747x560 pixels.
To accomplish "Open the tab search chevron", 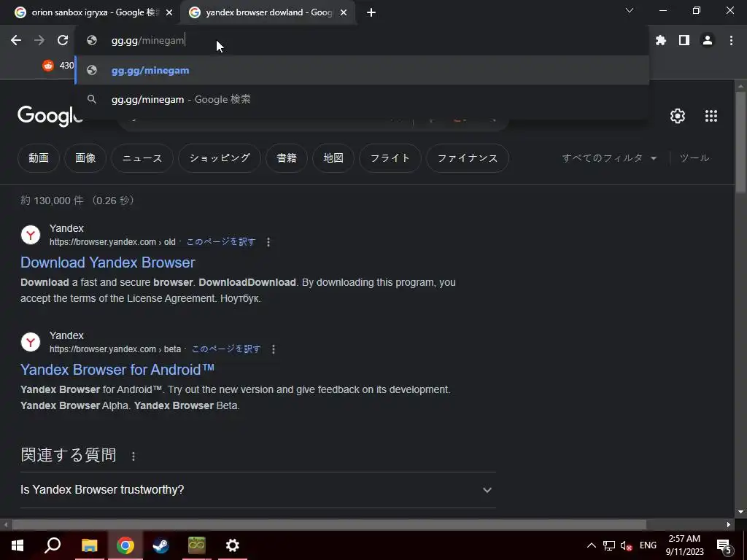I will 630,10.
